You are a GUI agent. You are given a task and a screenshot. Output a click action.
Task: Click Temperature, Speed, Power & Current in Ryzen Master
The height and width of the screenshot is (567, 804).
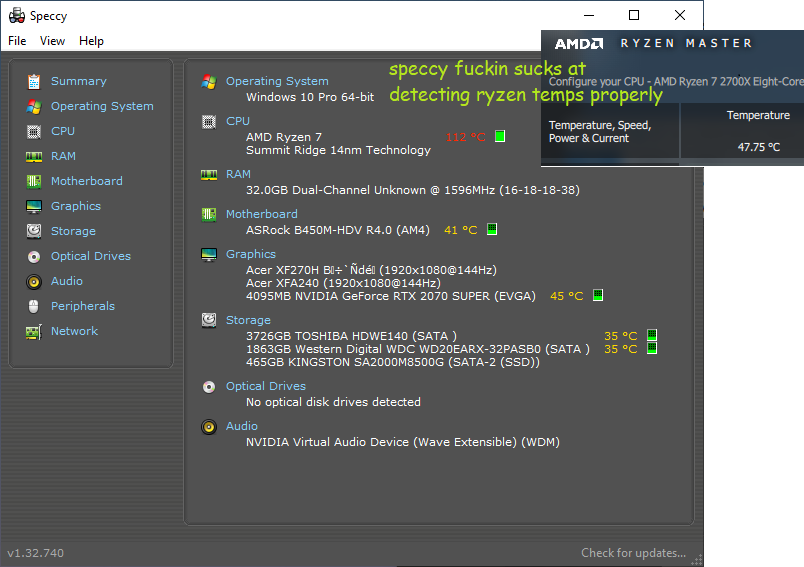pos(600,132)
